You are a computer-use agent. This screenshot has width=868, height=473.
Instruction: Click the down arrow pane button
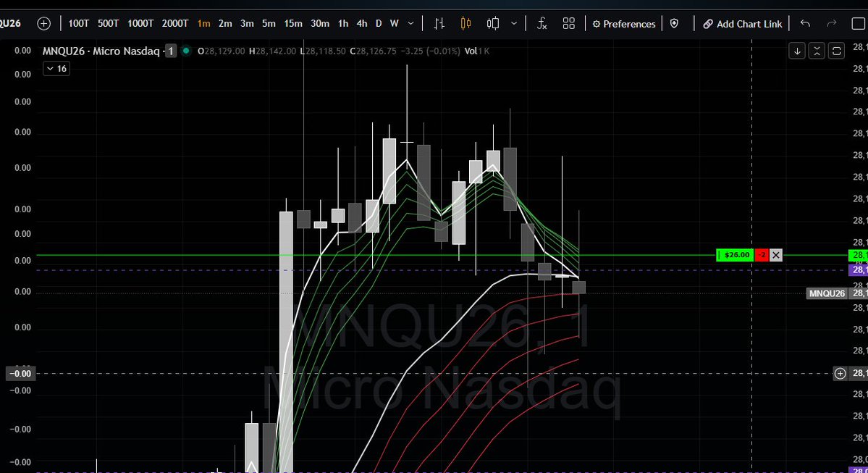(x=797, y=51)
